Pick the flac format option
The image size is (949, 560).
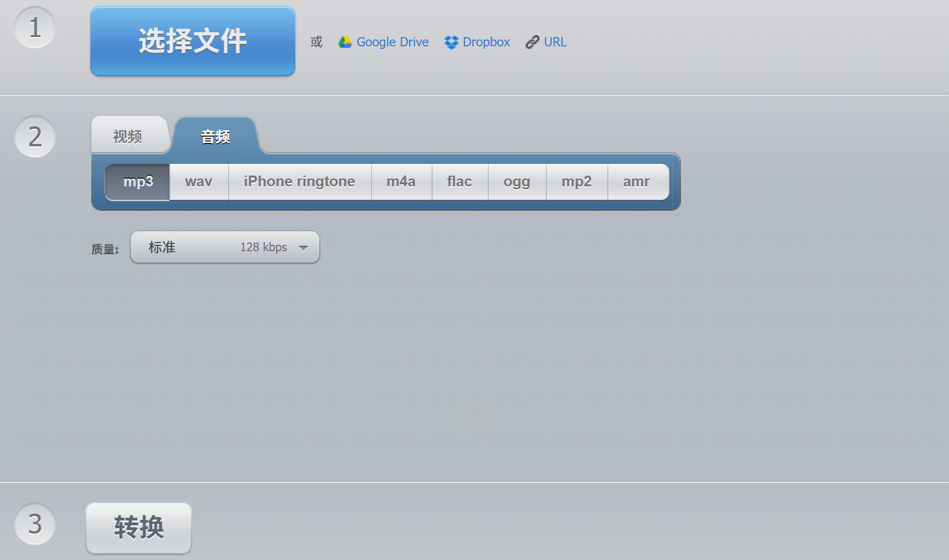(x=459, y=181)
